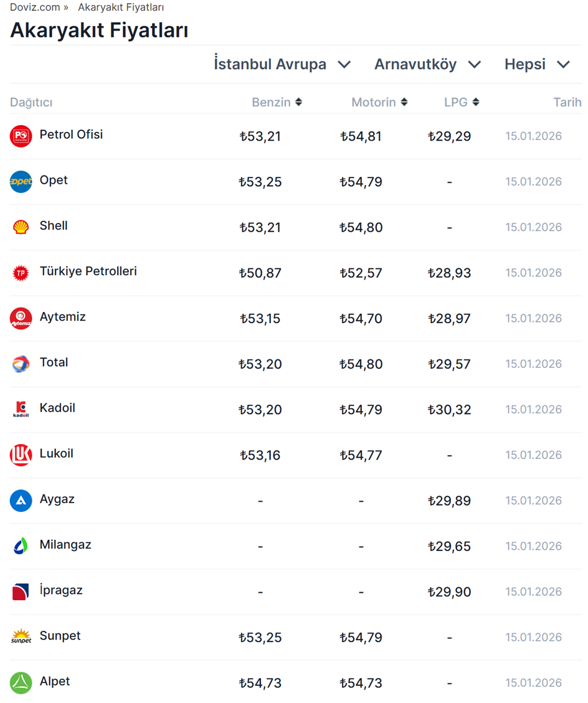Image resolution: width=588 pixels, height=703 pixels.
Task: Click the Aygaz logo icon
Action: click(21, 501)
